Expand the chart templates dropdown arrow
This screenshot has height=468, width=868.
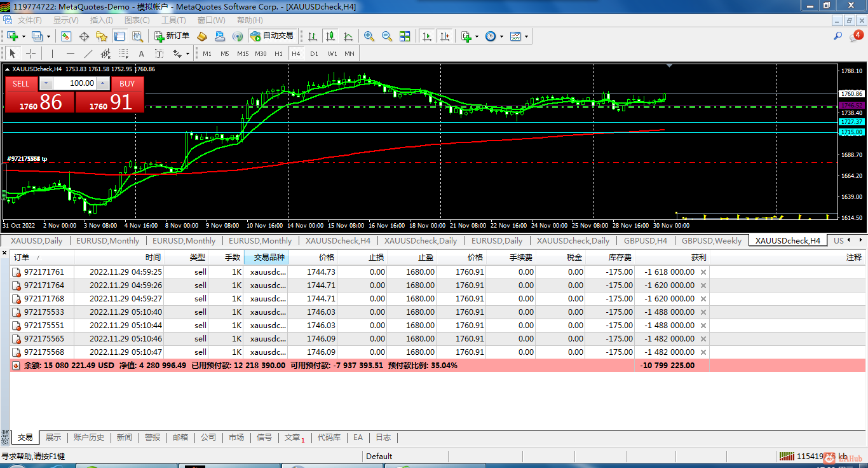coord(526,37)
